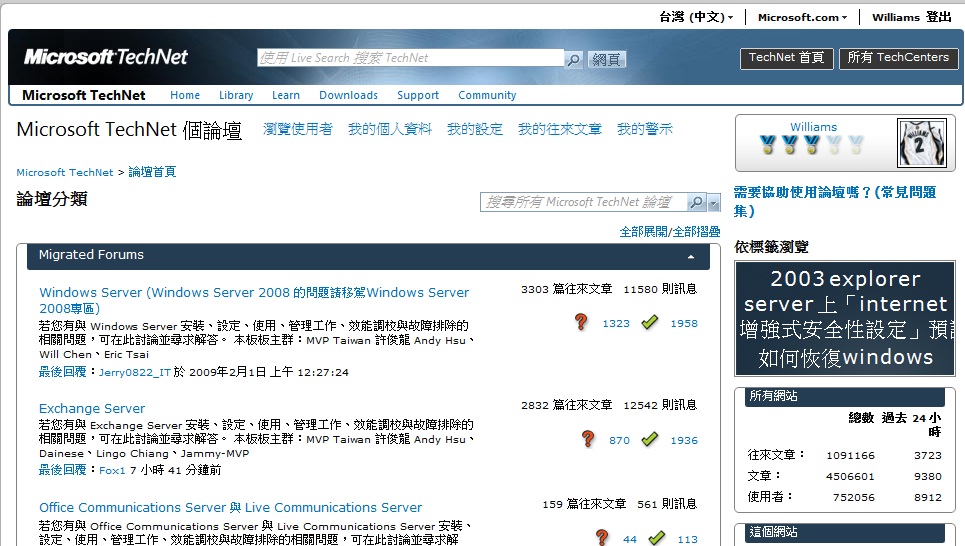Click inside the forum search input field
This screenshot has height=546, width=965.
tap(583, 202)
